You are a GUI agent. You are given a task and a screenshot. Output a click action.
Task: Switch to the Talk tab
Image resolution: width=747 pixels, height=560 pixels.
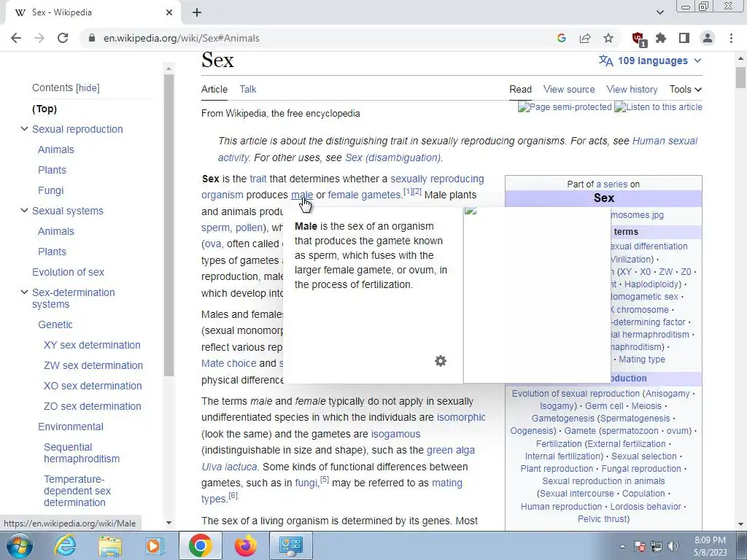[248, 90]
